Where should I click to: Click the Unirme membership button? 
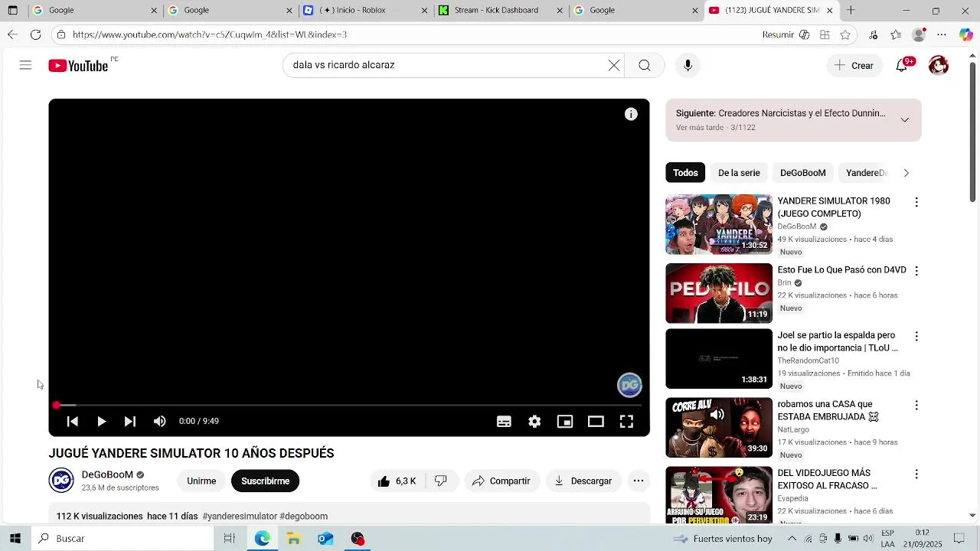(201, 481)
